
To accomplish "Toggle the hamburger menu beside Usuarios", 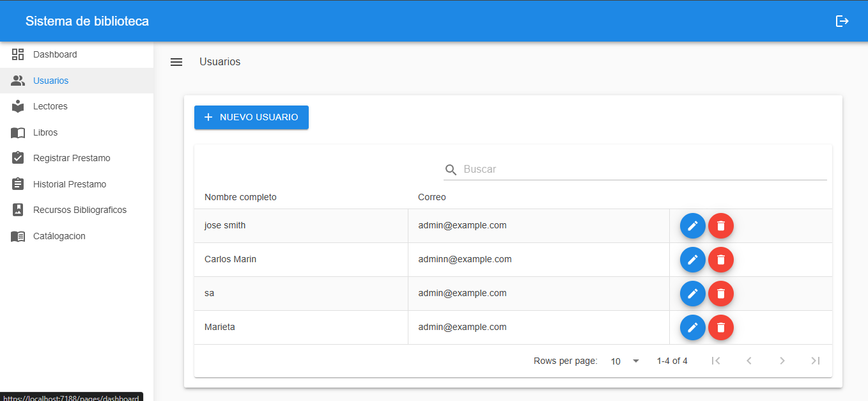I will point(176,62).
